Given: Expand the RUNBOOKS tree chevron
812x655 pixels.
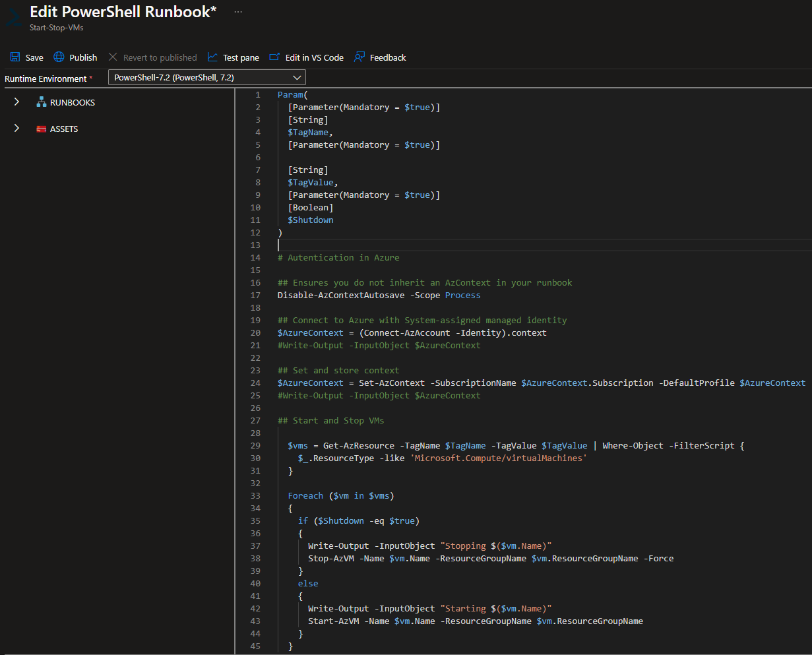Looking at the screenshot, I should click(16, 102).
